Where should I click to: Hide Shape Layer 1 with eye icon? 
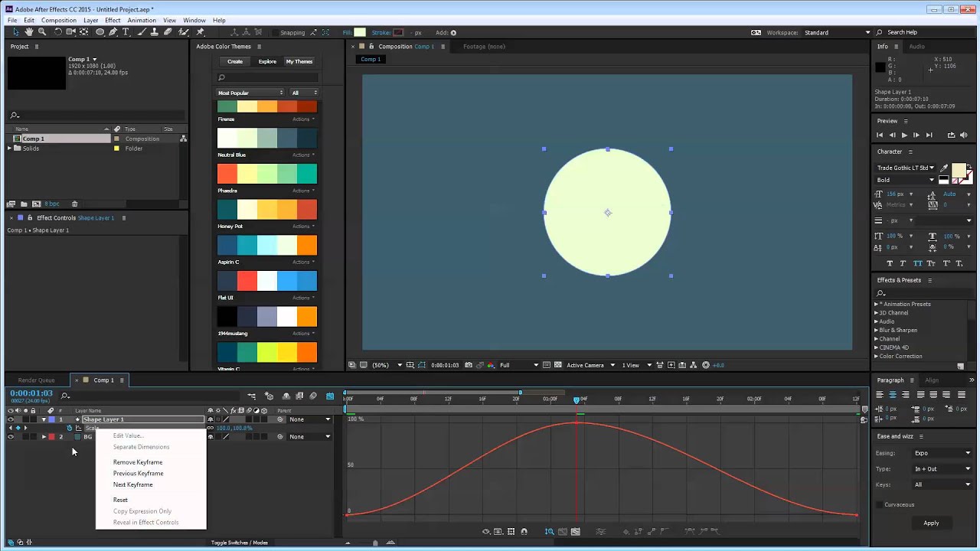pyautogui.click(x=11, y=419)
